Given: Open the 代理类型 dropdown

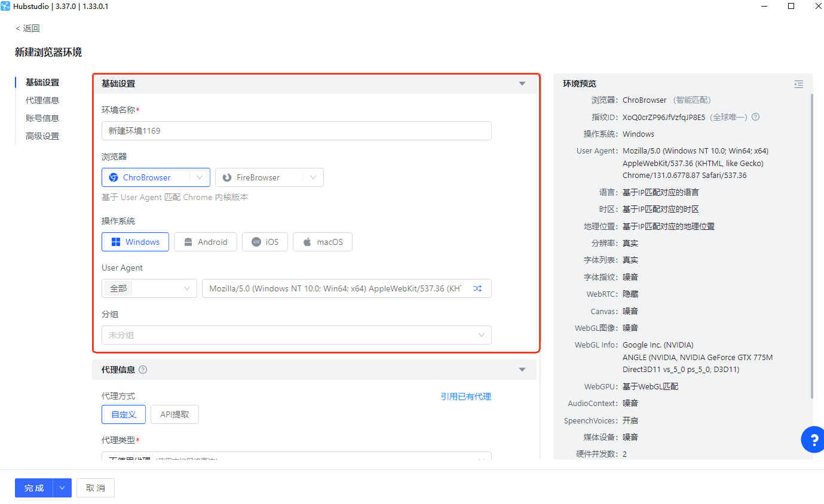Looking at the screenshot, I should point(296,456).
